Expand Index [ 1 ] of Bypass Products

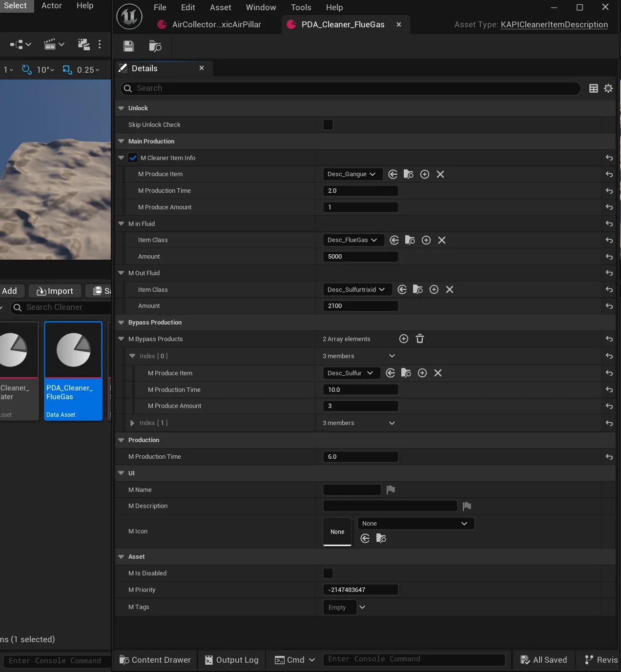[x=132, y=423]
